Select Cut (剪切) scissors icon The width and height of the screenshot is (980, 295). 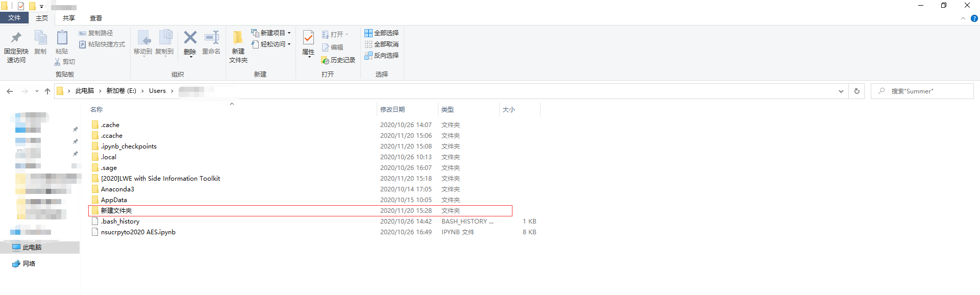tap(57, 62)
